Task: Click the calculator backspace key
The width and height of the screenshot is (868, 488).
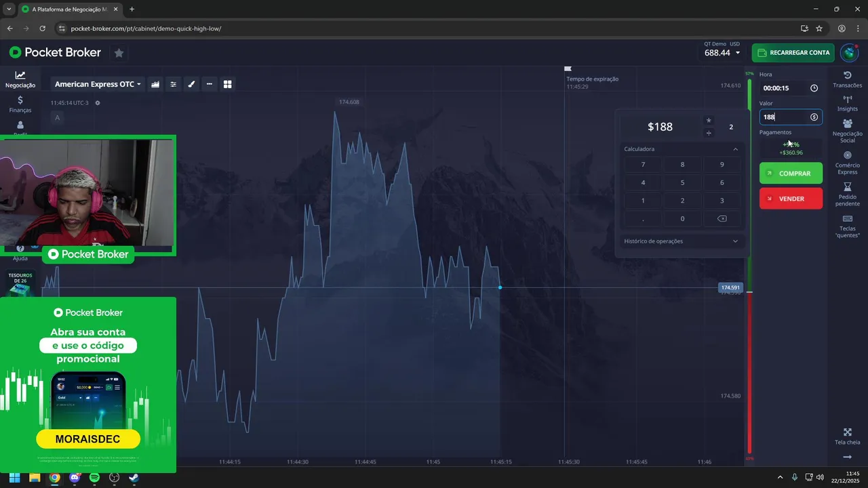Action: (x=722, y=219)
